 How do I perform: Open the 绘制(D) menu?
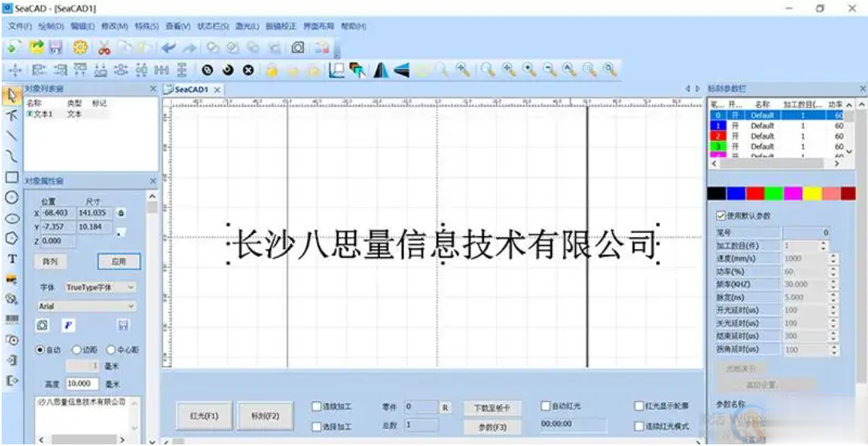tap(51, 26)
